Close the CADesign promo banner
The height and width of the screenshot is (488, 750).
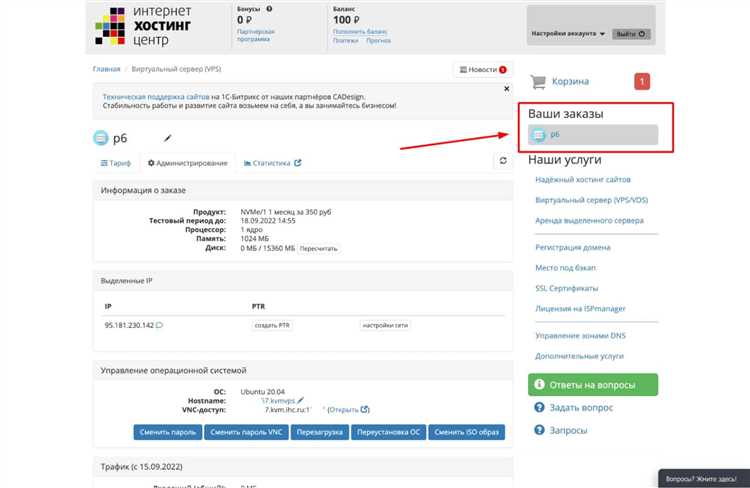click(x=507, y=89)
